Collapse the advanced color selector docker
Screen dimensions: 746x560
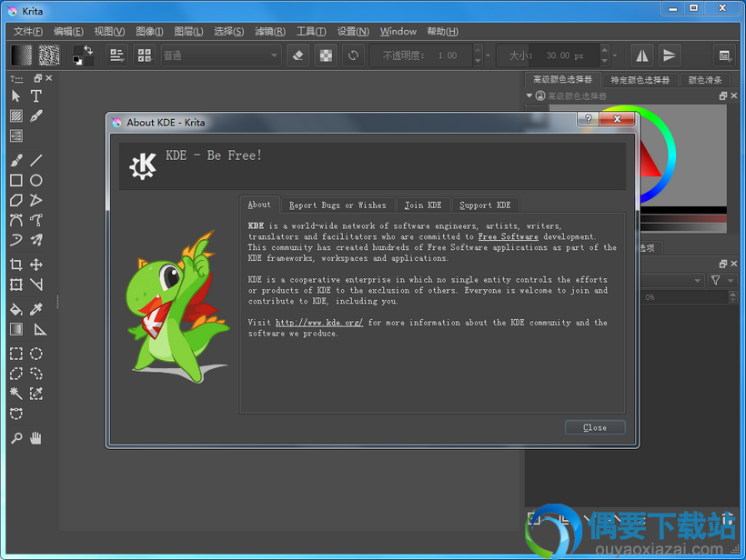click(529, 95)
